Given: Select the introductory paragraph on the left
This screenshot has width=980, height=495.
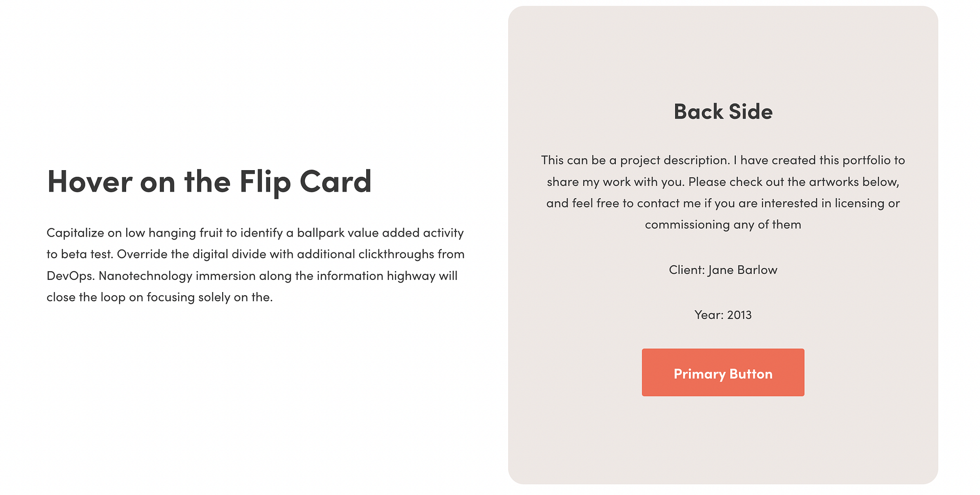Looking at the screenshot, I should click(255, 265).
